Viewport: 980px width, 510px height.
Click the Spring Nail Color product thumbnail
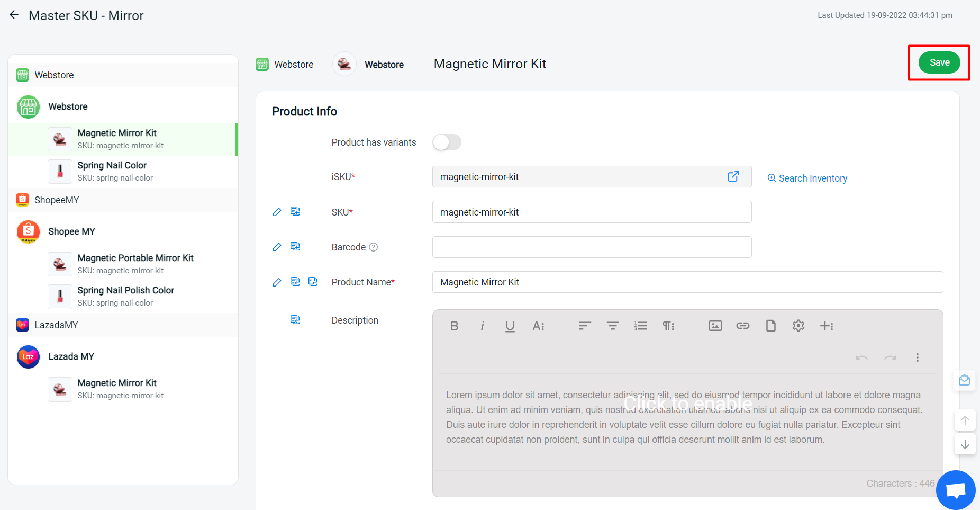pyautogui.click(x=60, y=171)
